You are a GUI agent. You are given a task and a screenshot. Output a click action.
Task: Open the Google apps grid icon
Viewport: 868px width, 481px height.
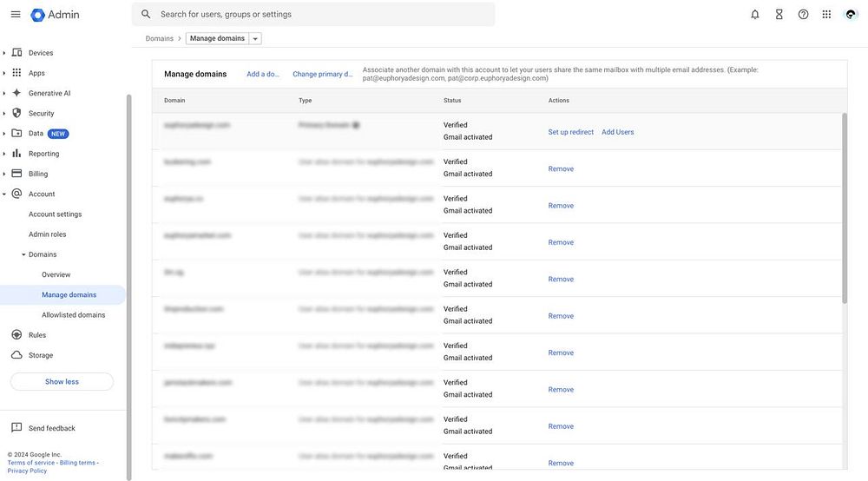[x=826, y=14]
